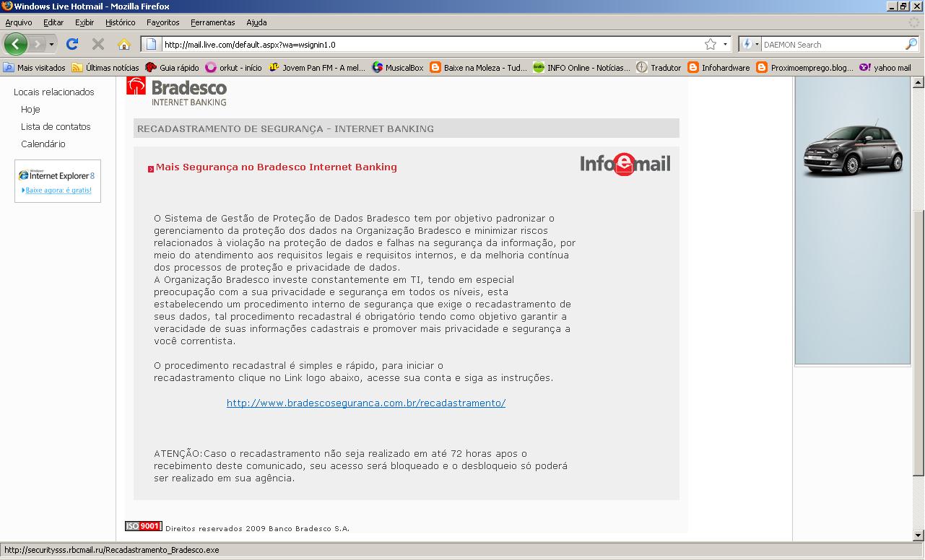Click the Locais relacionados heading
925x560 pixels.
[54, 92]
